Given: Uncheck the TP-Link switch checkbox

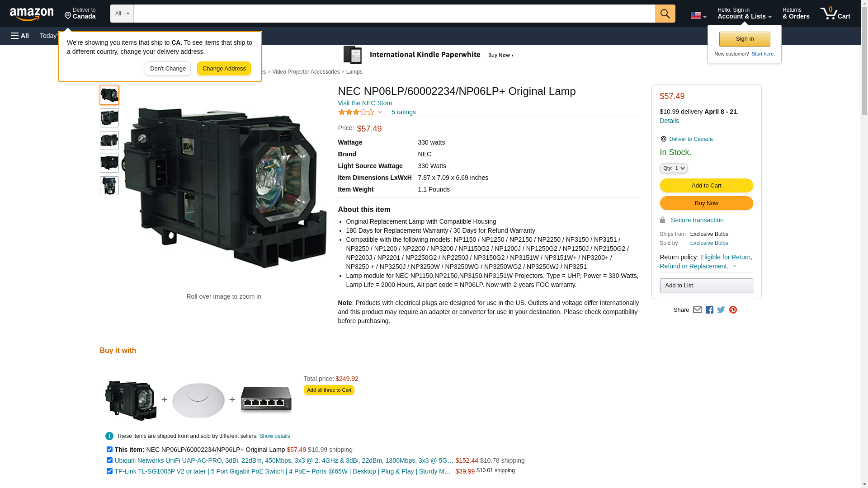Looking at the screenshot, I should coord(109,471).
